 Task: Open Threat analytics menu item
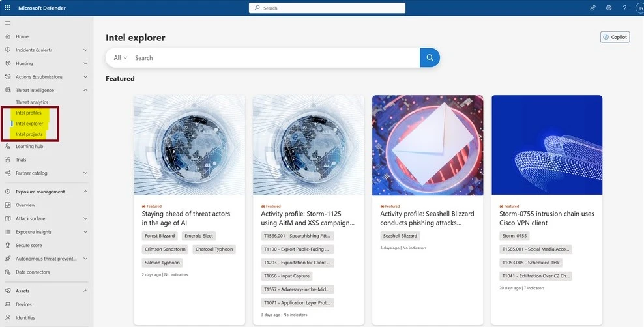[32, 102]
